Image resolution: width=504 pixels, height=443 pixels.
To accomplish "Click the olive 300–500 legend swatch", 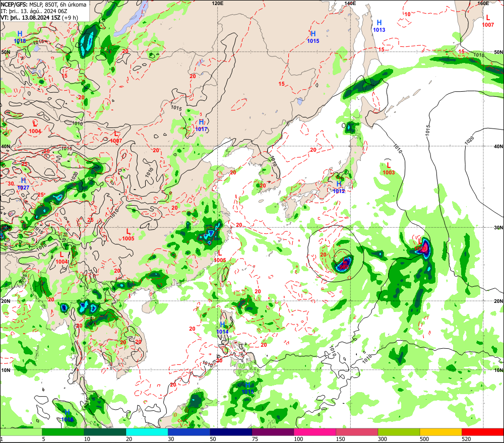I will [399, 432].
